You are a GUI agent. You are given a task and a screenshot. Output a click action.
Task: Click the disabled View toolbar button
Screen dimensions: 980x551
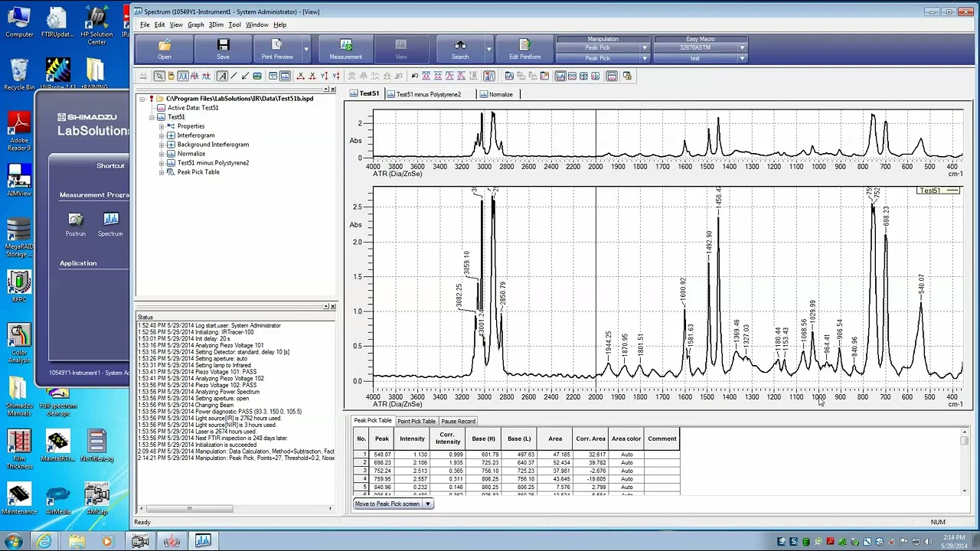(401, 50)
